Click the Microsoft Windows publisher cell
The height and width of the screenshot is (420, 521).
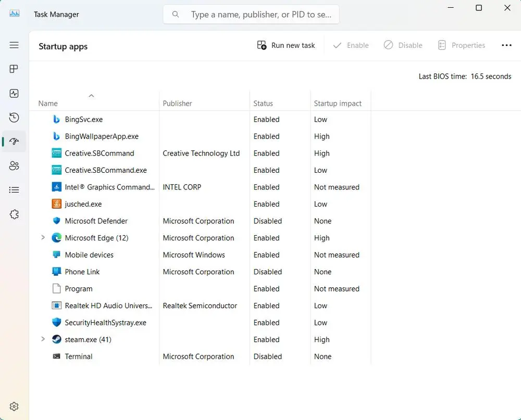tap(194, 255)
